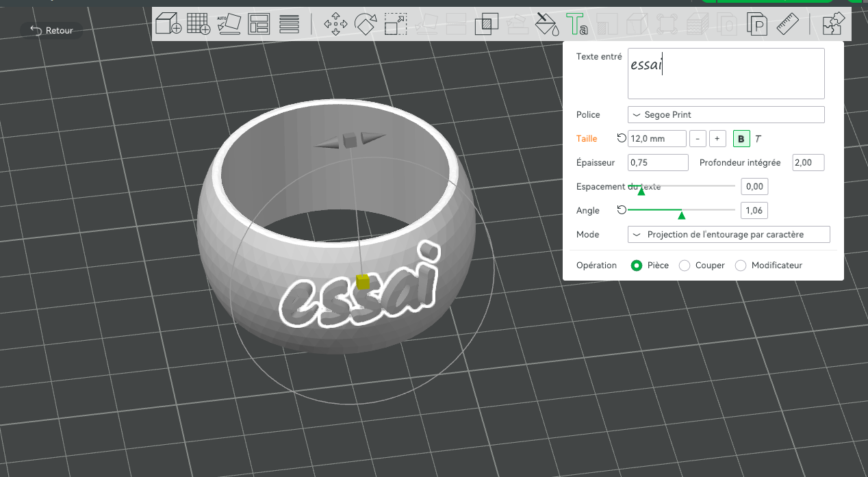The image size is (868, 477).
Task: Click the Arrange all objects icon
Action: 259,24
